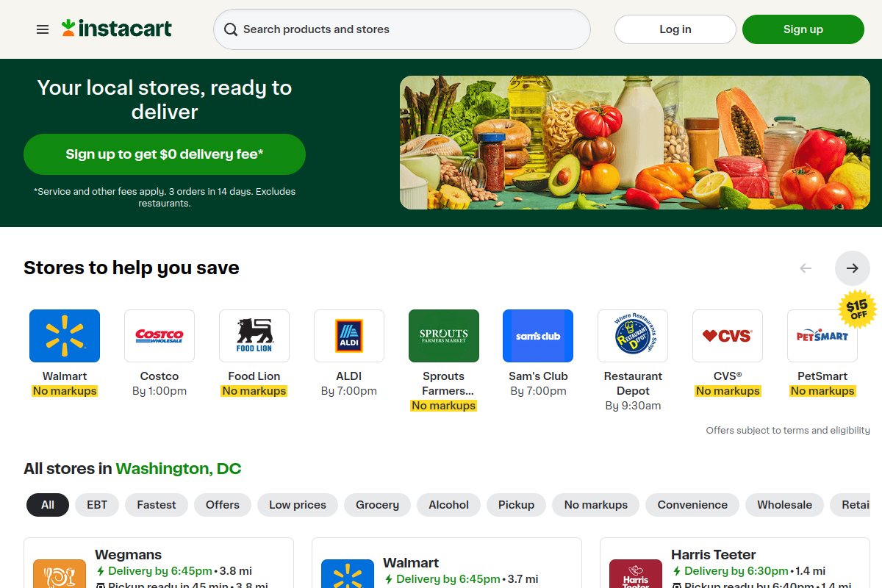This screenshot has width=882, height=588.
Task: Click the Walmart logo in All stores list
Action: [348, 574]
